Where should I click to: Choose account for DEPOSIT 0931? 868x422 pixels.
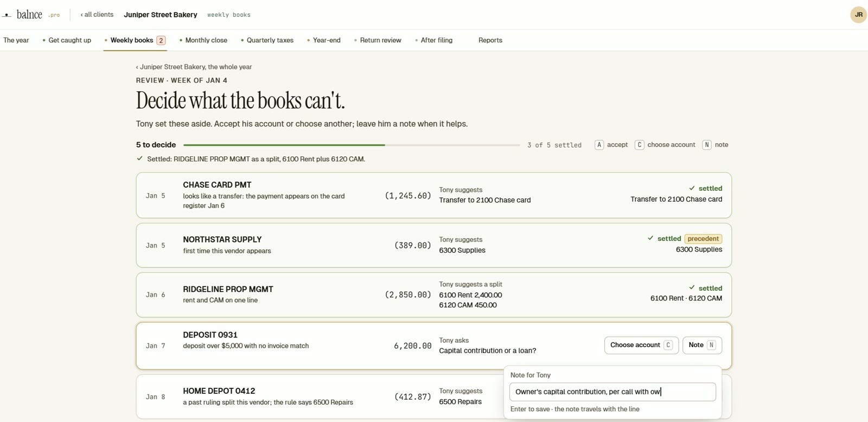(x=641, y=345)
